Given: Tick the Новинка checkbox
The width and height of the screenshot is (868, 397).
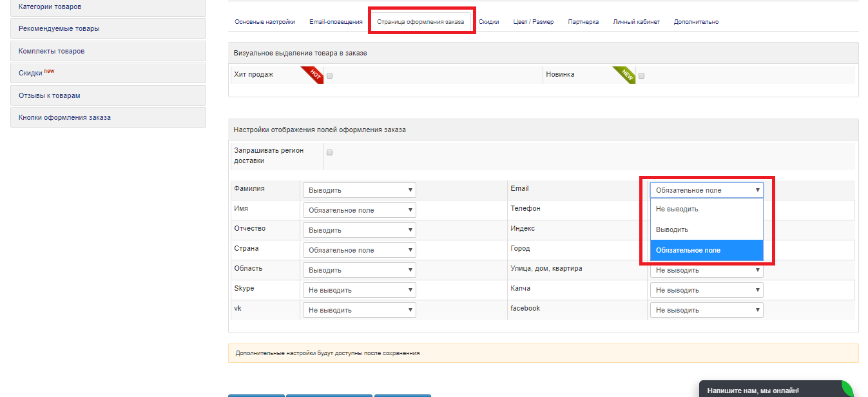Looking at the screenshot, I should 641,75.
